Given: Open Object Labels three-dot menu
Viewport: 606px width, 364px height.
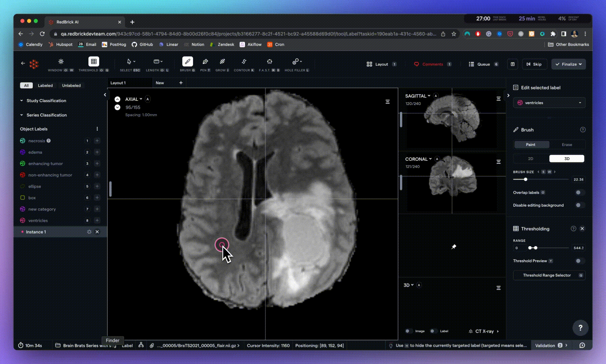Looking at the screenshot, I should click(97, 129).
